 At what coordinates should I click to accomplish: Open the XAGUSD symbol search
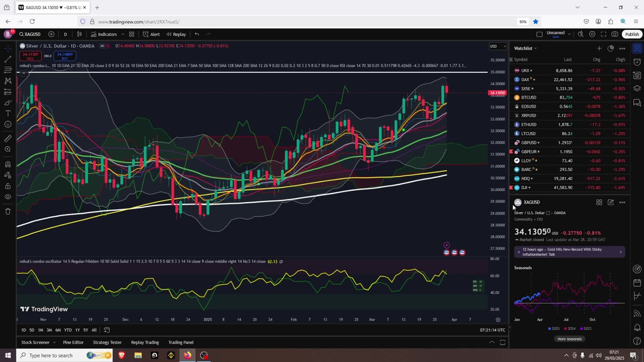[30, 34]
